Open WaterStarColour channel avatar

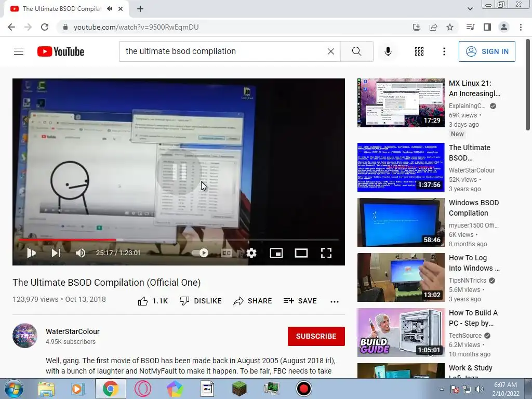[x=25, y=336]
